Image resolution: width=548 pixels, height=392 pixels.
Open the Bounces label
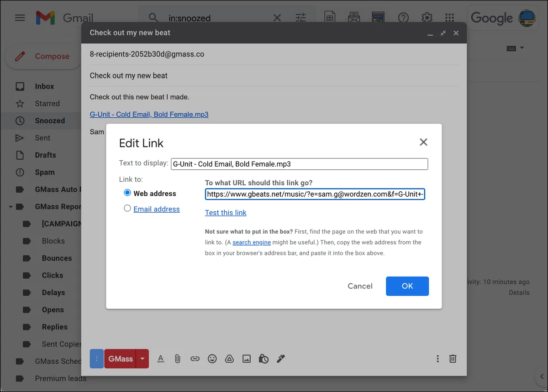57,258
